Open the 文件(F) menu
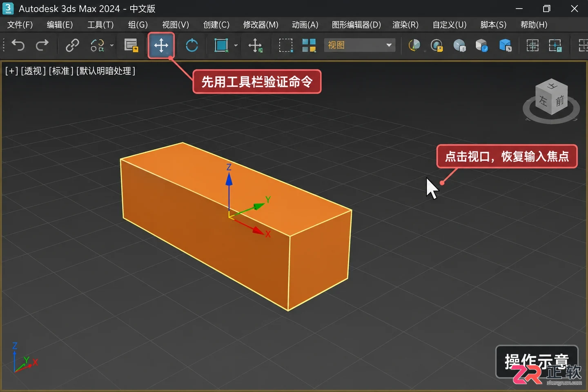 (20, 25)
